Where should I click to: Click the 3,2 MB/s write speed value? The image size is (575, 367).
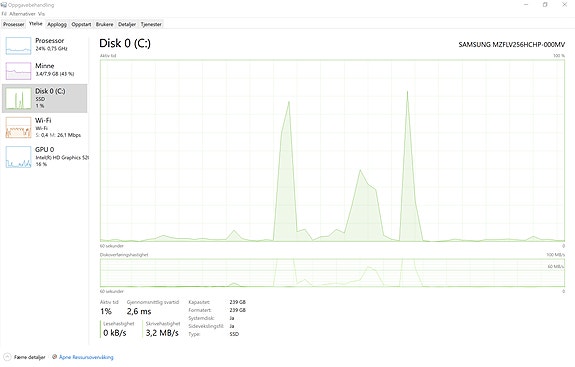click(162, 333)
